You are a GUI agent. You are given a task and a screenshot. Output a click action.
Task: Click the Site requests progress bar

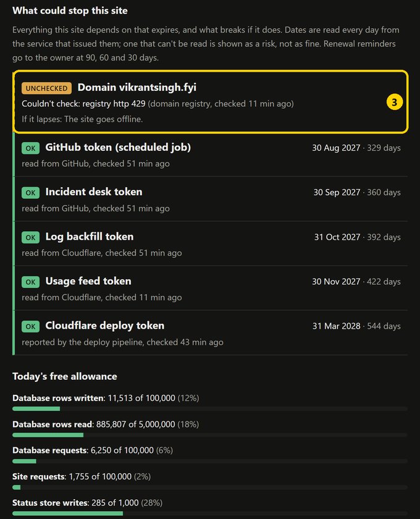pos(210,487)
